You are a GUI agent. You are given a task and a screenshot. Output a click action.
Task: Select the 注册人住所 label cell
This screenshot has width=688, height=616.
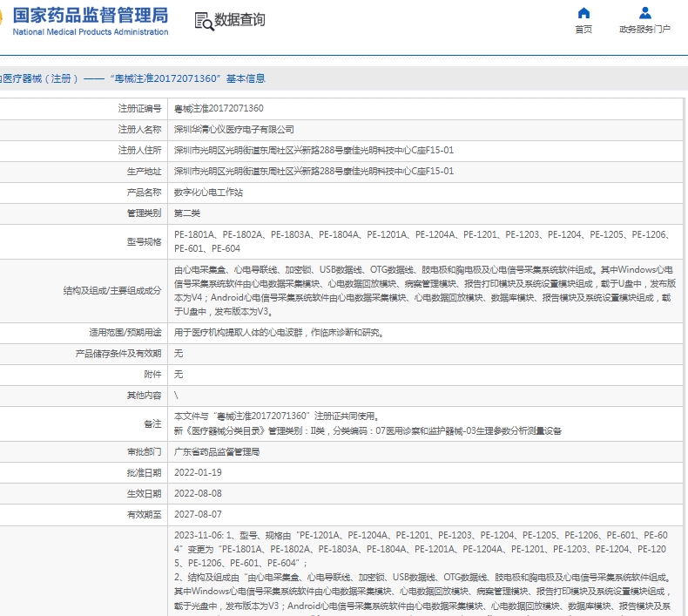(x=84, y=151)
